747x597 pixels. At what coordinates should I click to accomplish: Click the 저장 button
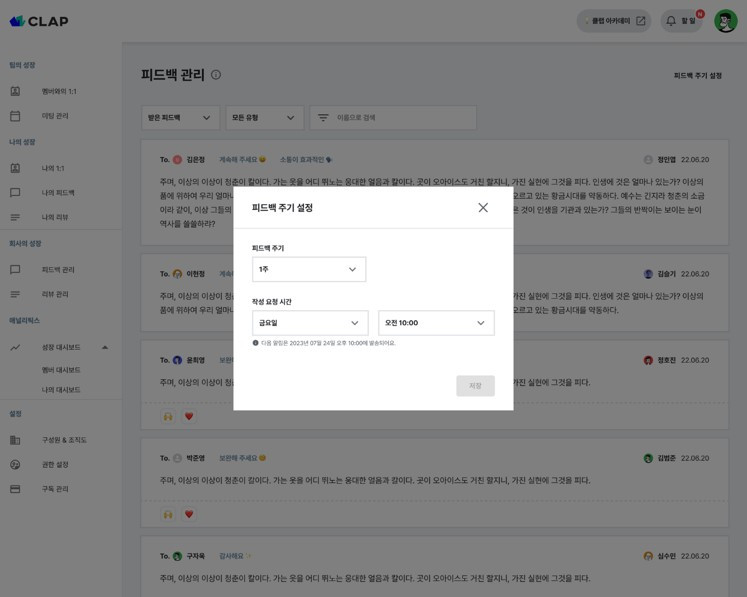click(475, 385)
